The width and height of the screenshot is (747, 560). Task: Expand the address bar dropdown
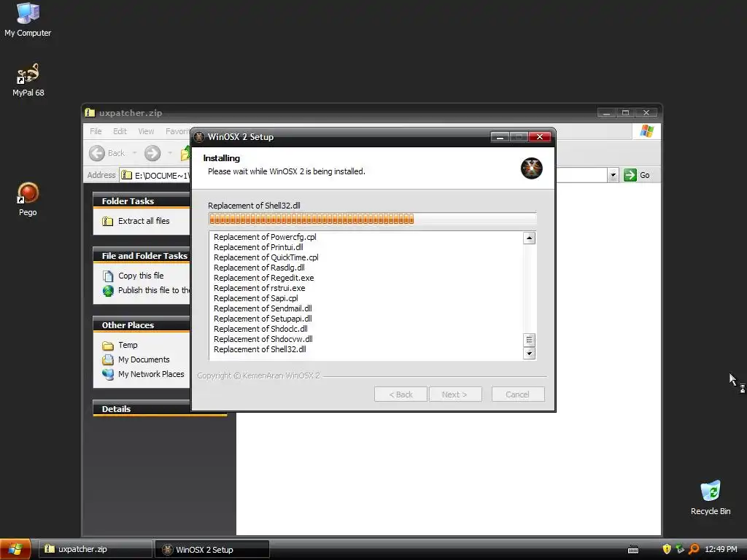pos(613,175)
